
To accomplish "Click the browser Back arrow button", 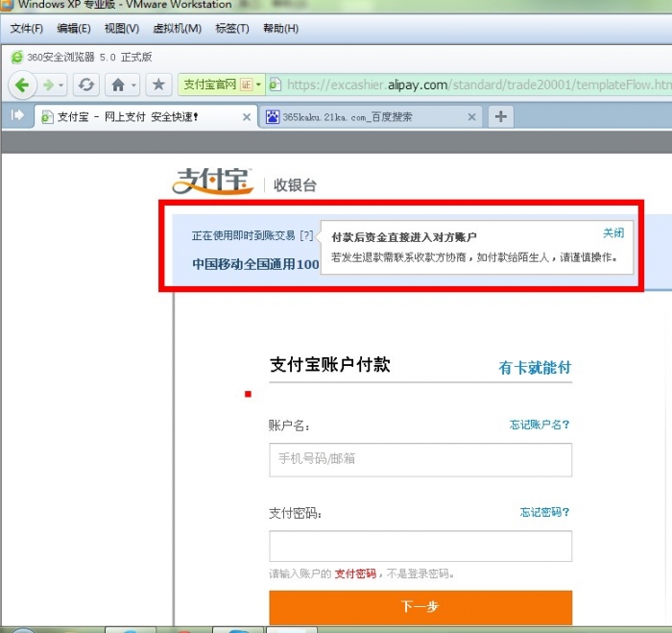I will 22,85.
